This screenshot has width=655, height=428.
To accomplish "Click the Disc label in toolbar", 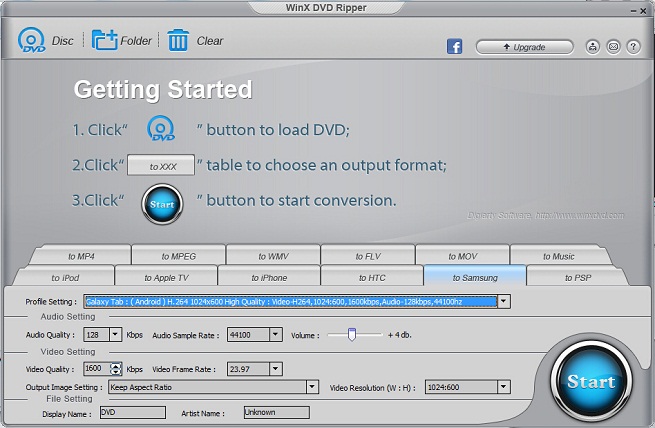I will [62, 41].
